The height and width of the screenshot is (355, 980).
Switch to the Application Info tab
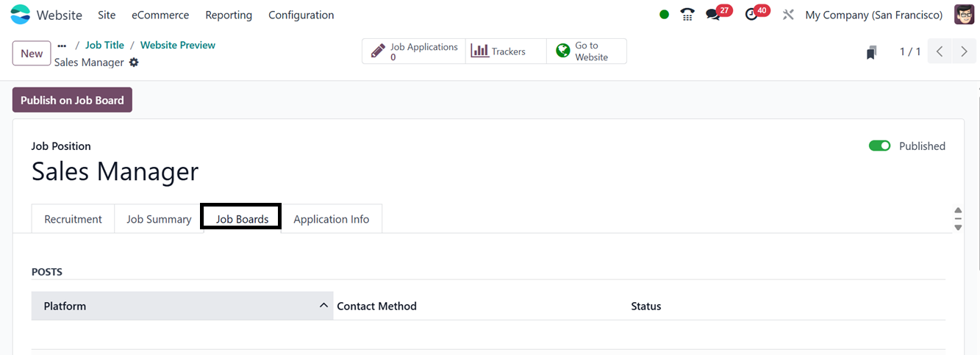pos(331,219)
